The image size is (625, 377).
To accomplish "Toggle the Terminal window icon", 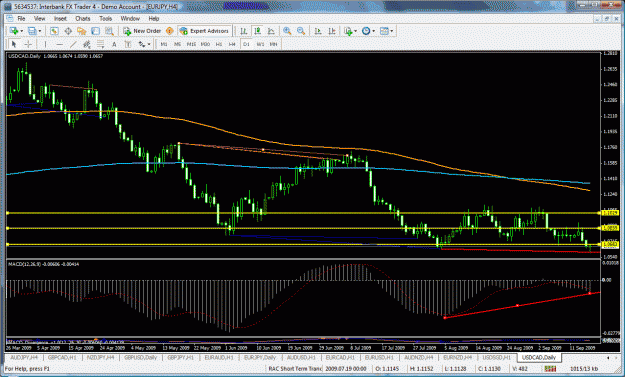I will click(x=95, y=31).
